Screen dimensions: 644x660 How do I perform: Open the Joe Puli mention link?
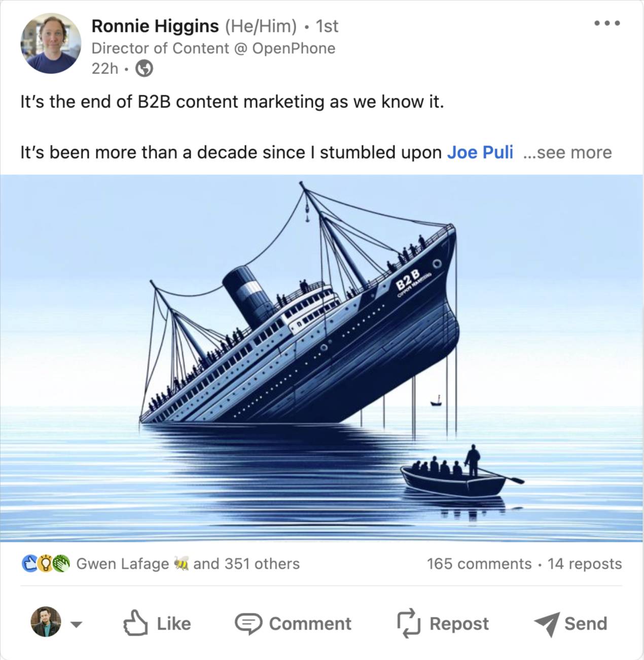480,152
